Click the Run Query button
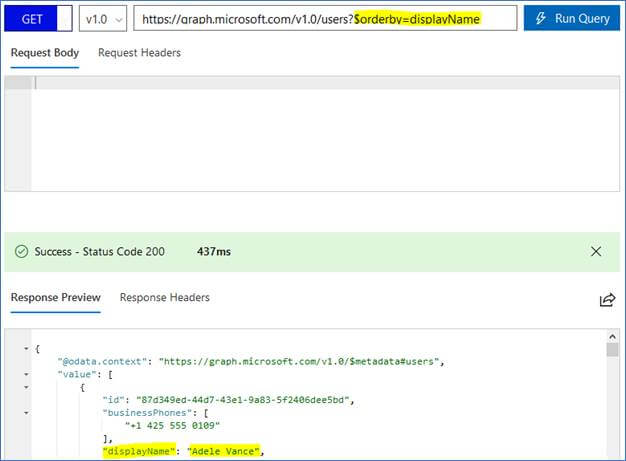626x461 pixels. [x=571, y=18]
